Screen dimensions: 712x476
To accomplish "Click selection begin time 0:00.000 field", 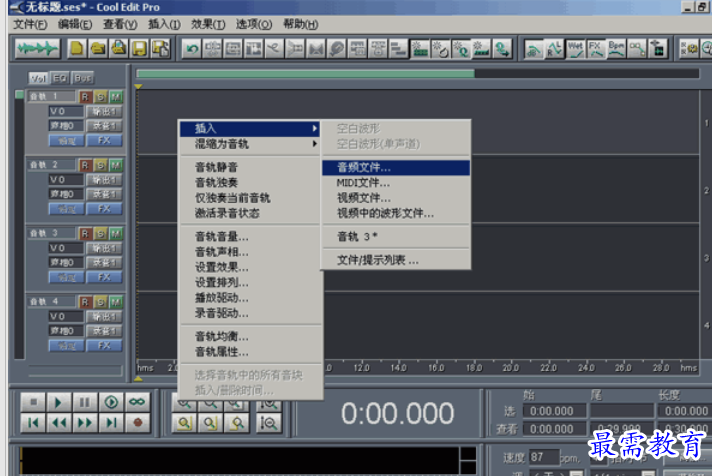I will [554, 411].
